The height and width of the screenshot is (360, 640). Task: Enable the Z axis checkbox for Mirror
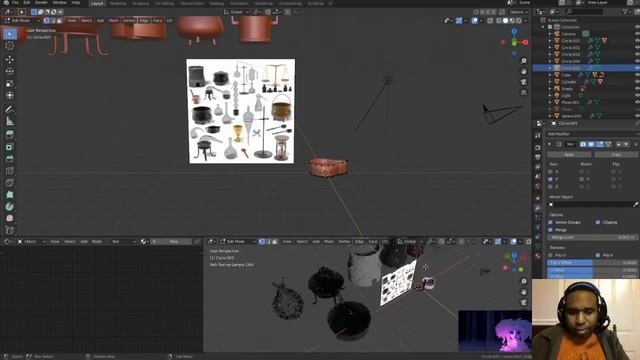550,187
